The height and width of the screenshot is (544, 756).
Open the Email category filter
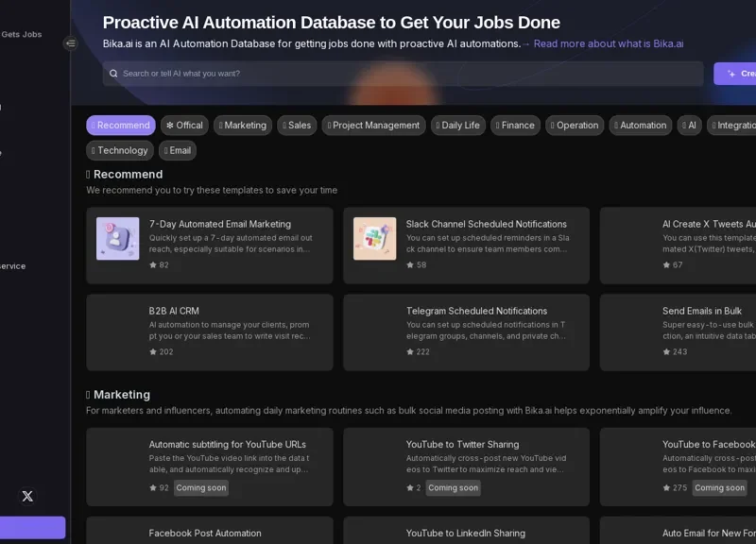178,150
